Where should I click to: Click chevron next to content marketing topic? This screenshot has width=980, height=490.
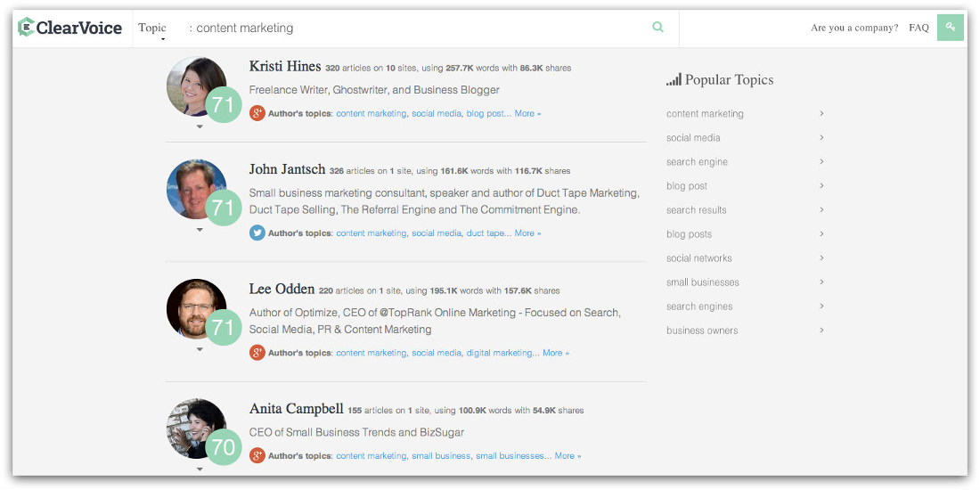(822, 113)
